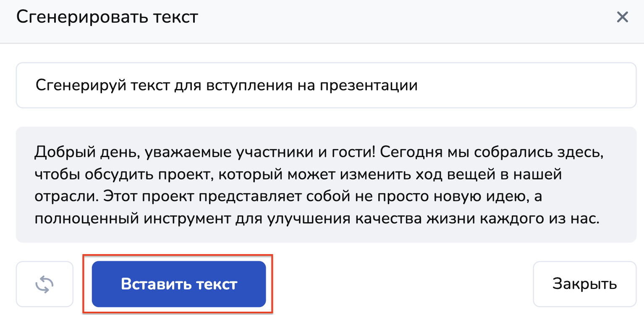Click the Закрыть button
644x315 pixels.
coord(584,284)
